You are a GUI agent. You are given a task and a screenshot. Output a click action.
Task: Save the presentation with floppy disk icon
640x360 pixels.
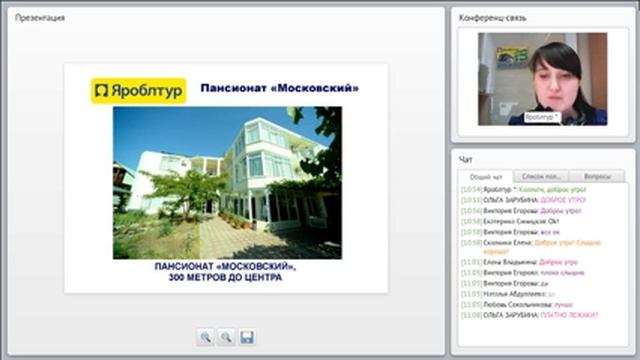pos(247,337)
